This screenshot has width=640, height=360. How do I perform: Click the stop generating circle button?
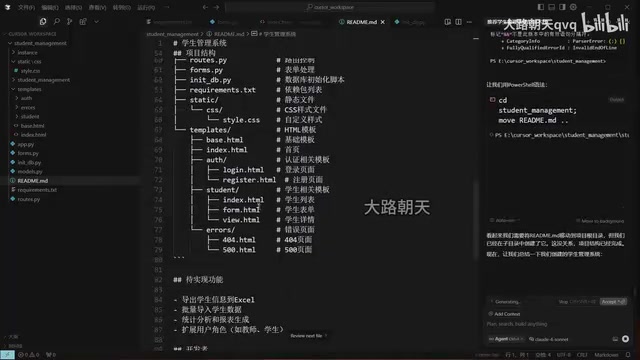[x=625, y=339]
